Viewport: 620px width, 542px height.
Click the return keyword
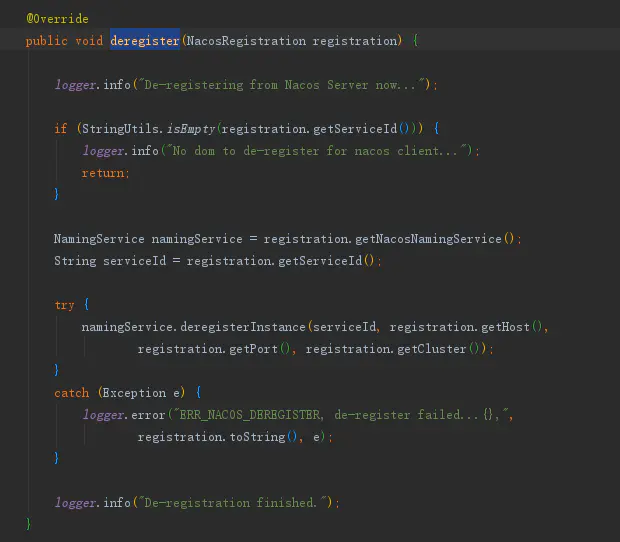(x=104, y=173)
